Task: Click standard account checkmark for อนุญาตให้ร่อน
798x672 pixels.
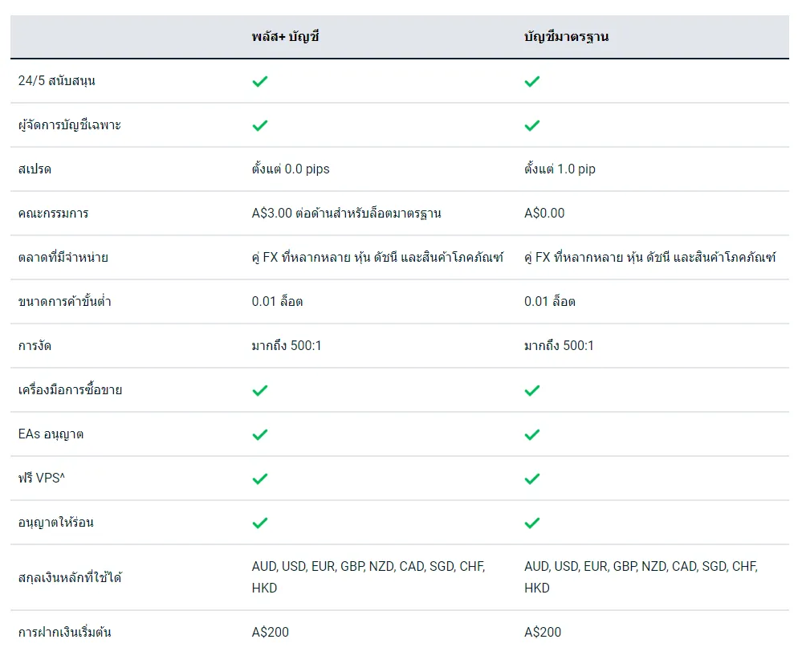Action: (531, 523)
